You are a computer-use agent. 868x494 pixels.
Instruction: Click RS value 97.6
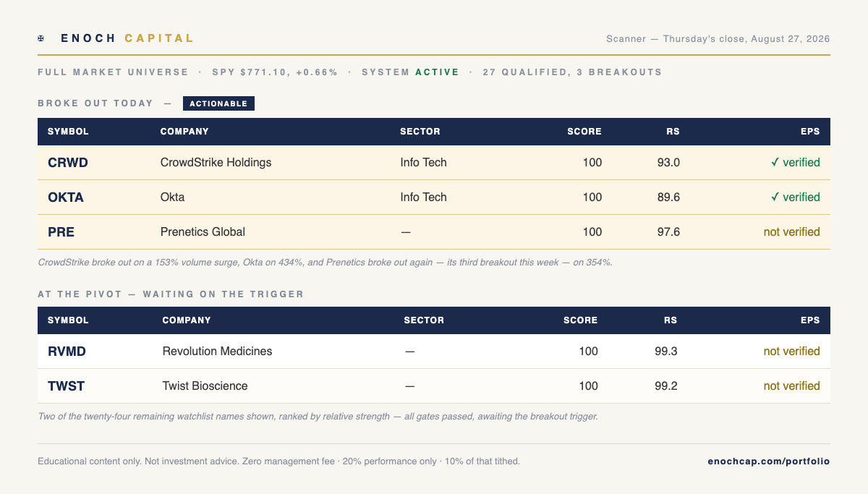668,232
